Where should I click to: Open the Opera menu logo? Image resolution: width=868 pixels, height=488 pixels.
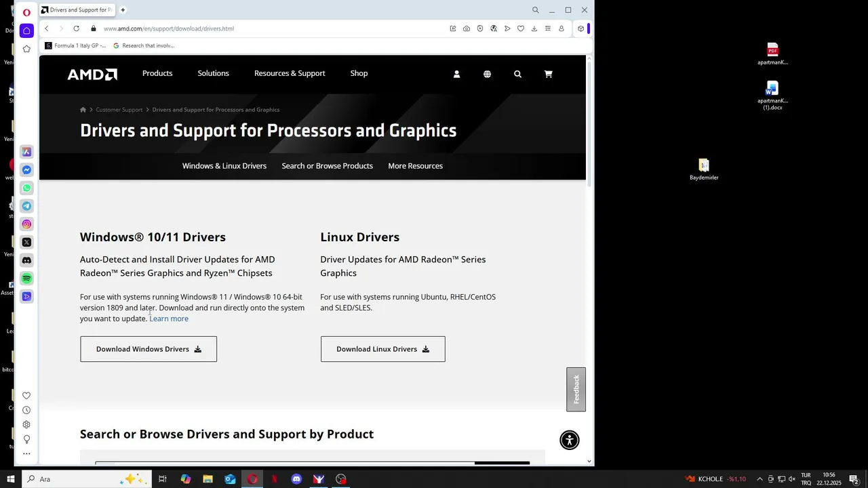26,12
